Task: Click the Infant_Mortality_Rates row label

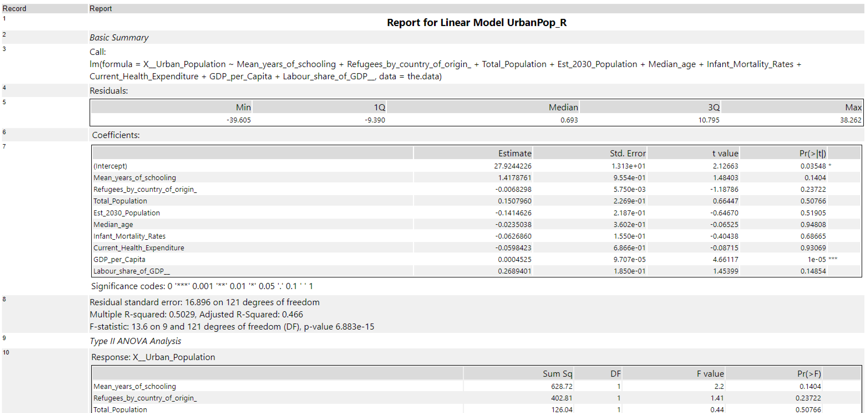Action: (x=130, y=236)
